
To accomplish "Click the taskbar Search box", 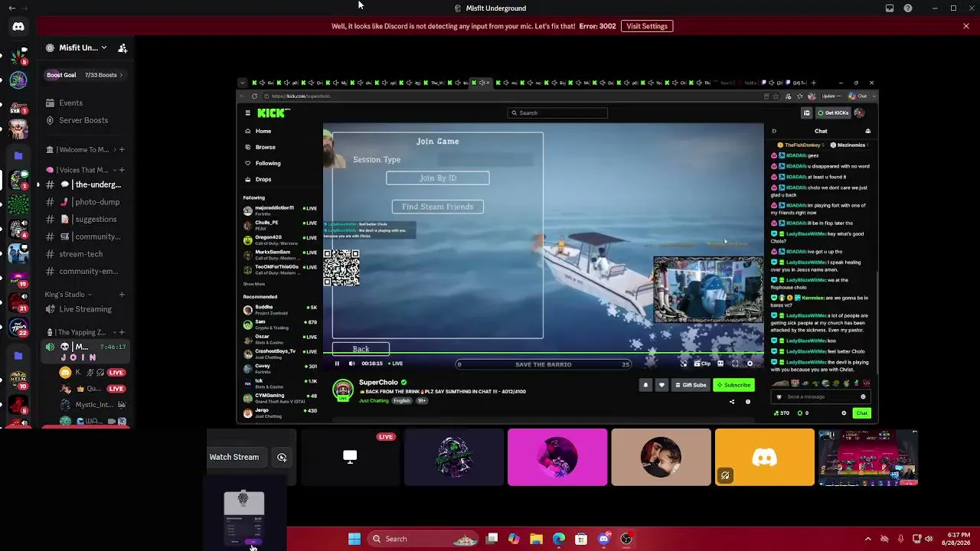I will 421,539.
